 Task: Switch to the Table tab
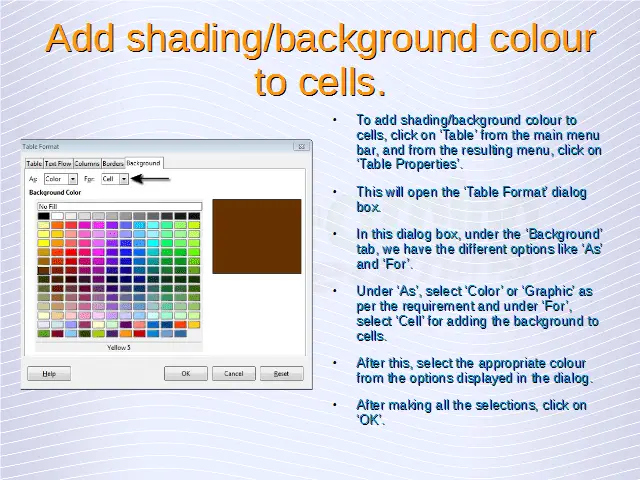click(33, 163)
